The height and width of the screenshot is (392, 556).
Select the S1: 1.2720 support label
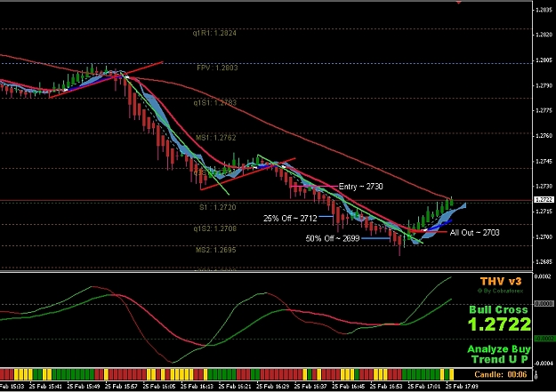click(217, 207)
